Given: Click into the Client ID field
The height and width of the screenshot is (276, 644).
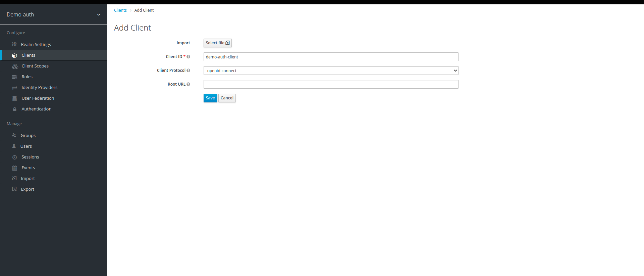Looking at the screenshot, I should (x=331, y=57).
